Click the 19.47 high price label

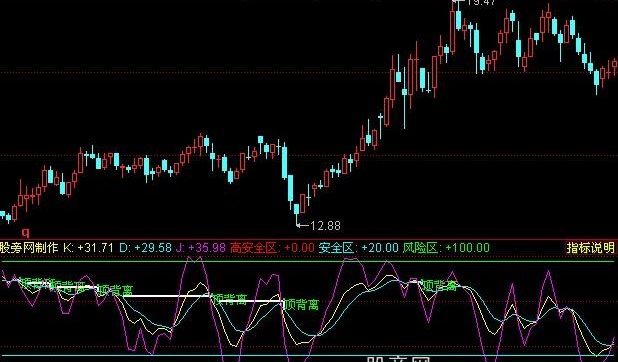pos(481,2)
